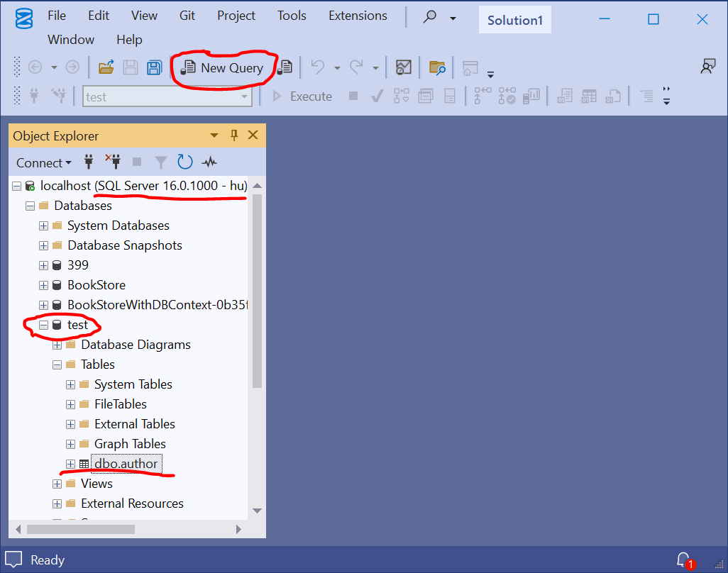Click the Find in Files folder icon
The width and height of the screenshot is (728, 573).
[x=437, y=68]
